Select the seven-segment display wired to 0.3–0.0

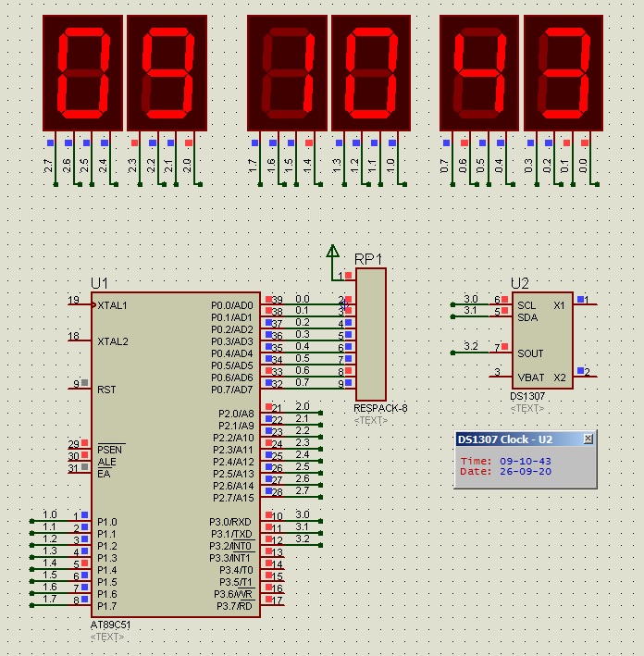(x=563, y=73)
